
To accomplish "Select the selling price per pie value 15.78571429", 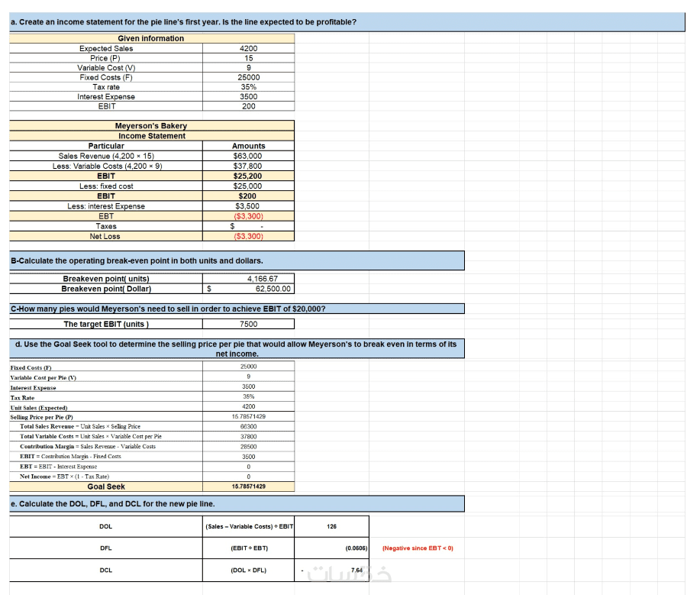I will pos(248,416).
